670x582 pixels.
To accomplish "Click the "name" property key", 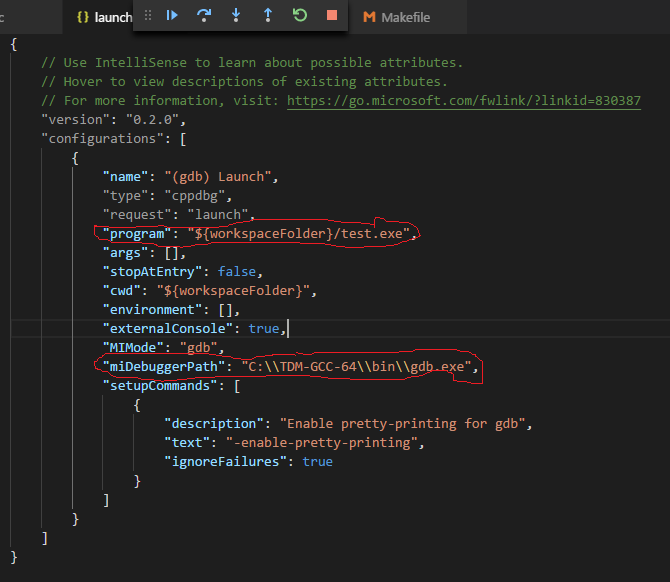I will pyautogui.click(x=125, y=177).
